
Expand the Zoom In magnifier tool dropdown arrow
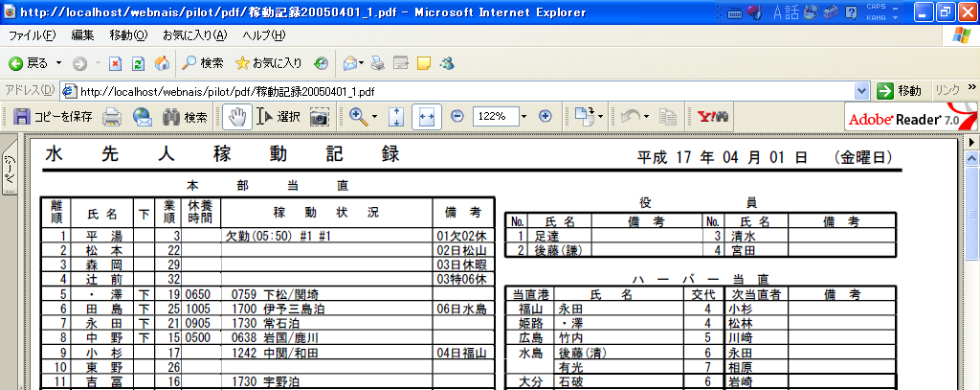click(x=375, y=117)
